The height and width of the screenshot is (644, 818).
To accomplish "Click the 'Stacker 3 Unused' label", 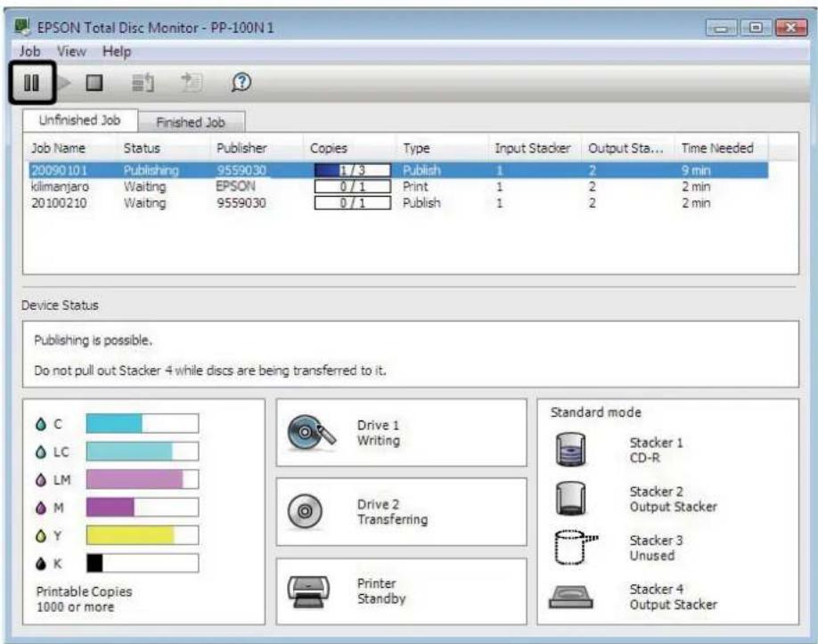I will coord(657,548).
